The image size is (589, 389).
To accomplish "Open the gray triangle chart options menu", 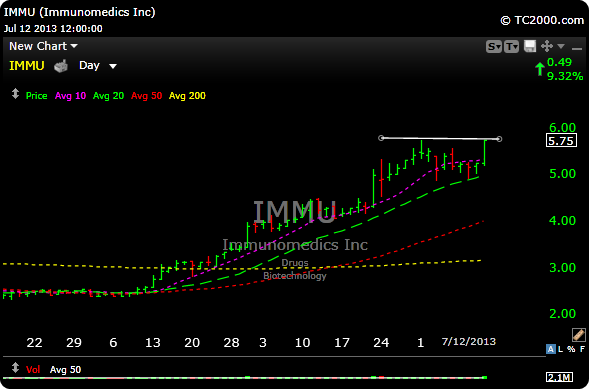I will point(561,46).
